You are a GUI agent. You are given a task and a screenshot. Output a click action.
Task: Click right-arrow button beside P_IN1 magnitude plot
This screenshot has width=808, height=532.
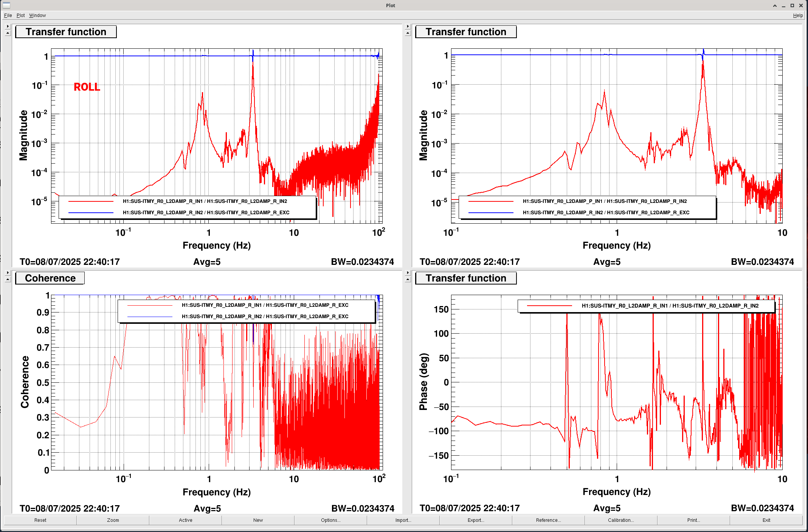click(x=408, y=26)
